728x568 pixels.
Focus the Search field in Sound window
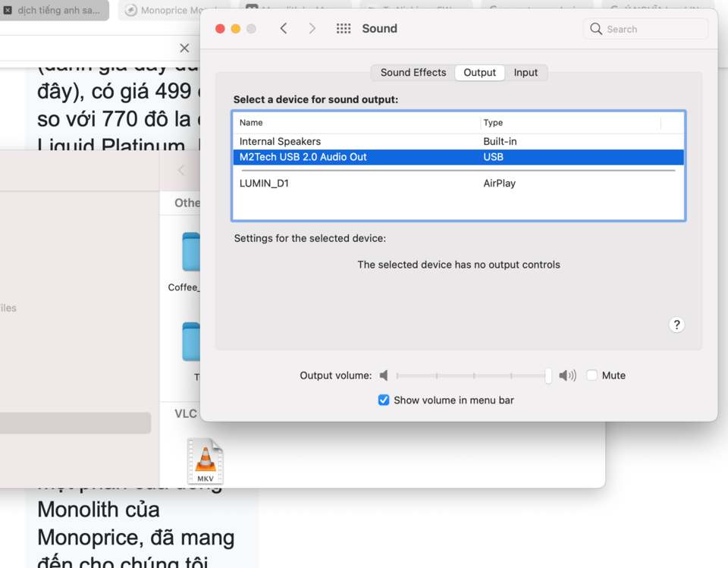point(646,29)
